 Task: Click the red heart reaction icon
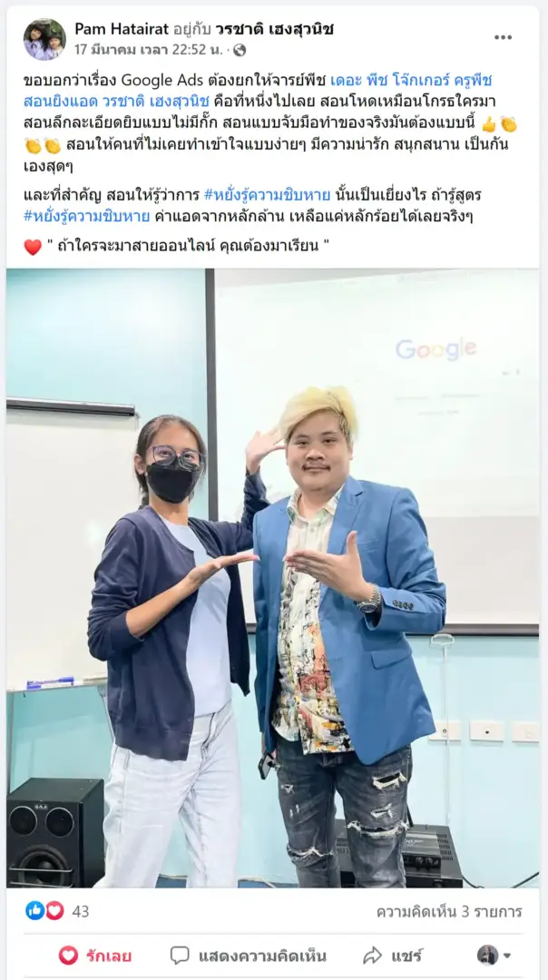pos(55,911)
